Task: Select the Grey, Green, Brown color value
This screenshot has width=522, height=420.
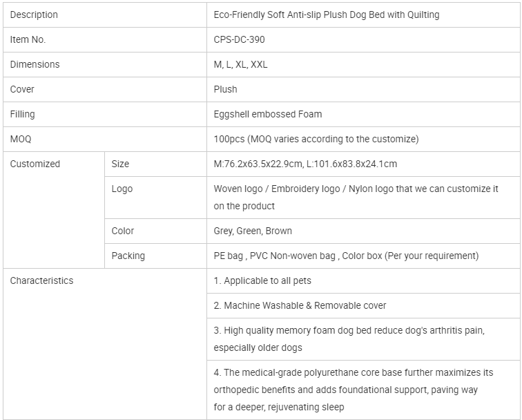Action: point(253,231)
